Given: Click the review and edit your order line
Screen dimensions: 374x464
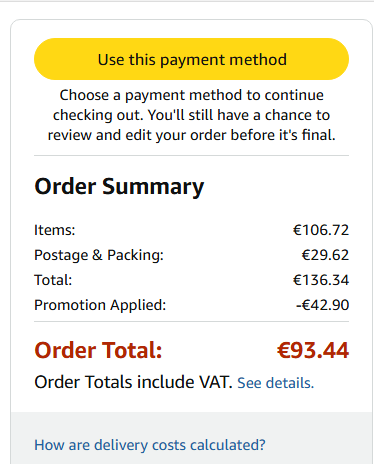Looking at the screenshot, I should (x=191, y=135).
